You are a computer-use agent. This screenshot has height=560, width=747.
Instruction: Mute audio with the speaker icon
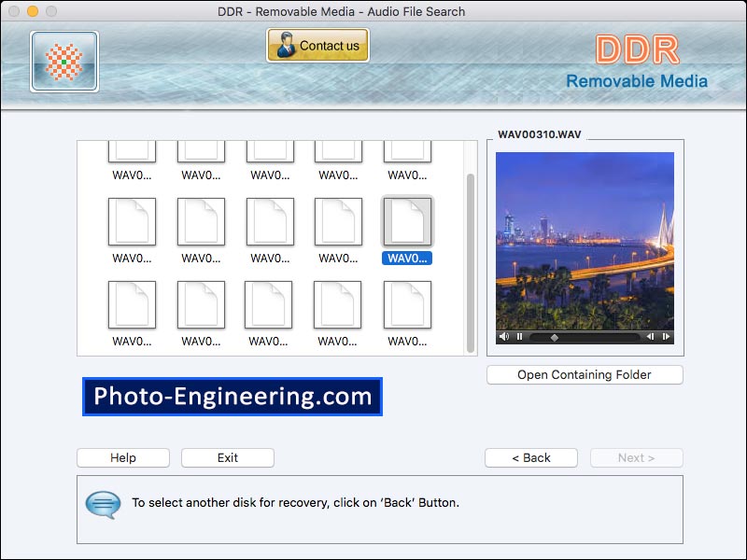tap(504, 337)
